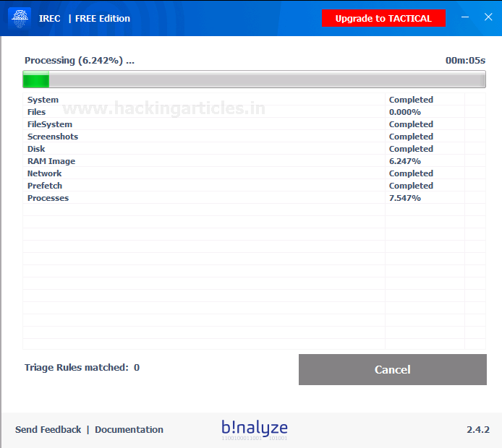This screenshot has height=448, width=502.
Task: Select the System row
Action: pyautogui.click(x=254, y=100)
